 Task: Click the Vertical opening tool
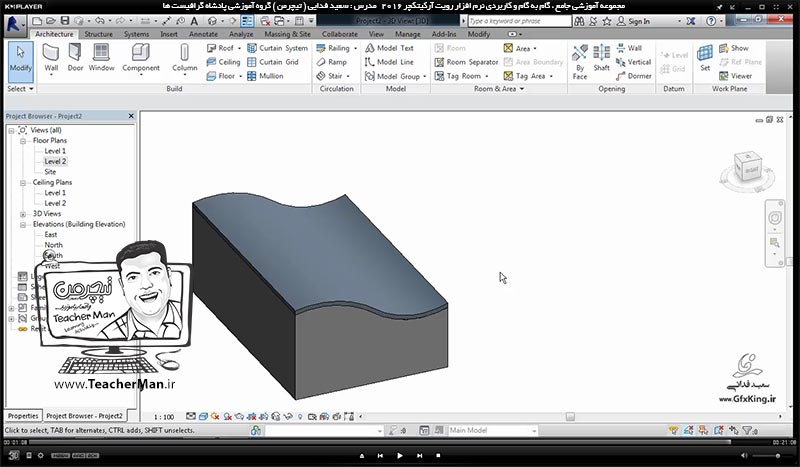pos(633,62)
